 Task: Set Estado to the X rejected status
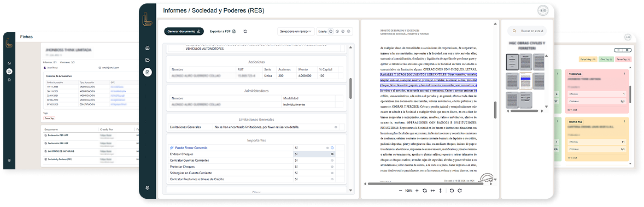343,31
